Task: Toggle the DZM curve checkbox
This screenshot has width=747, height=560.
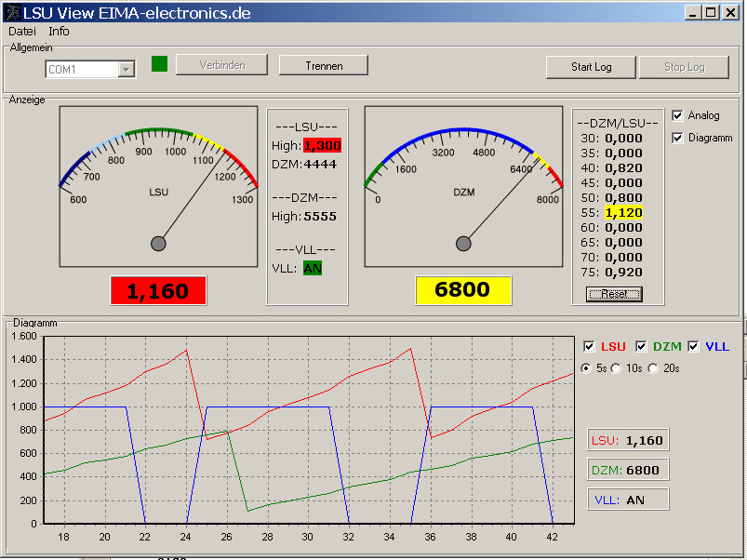Action: [641, 347]
